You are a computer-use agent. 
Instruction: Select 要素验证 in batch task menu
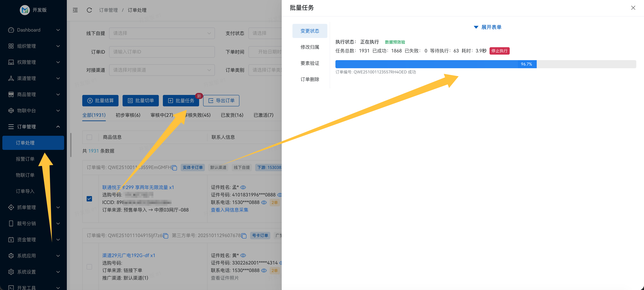click(x=310, y=63)
